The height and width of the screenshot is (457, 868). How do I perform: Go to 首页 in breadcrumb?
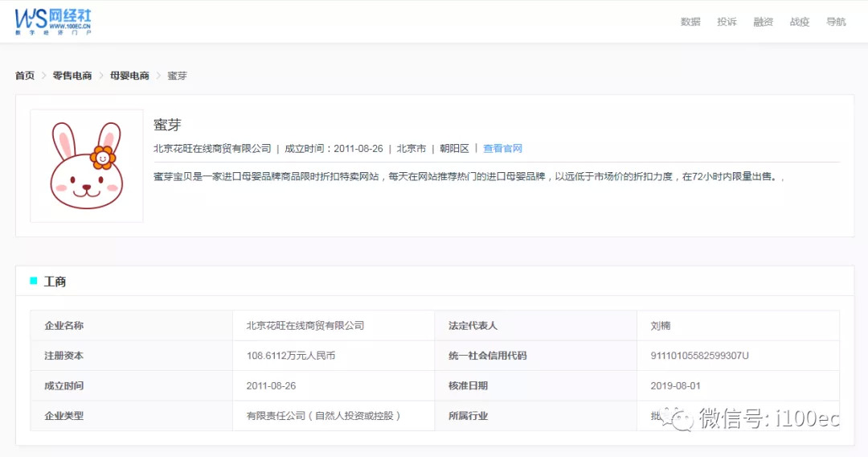[25, 76]
